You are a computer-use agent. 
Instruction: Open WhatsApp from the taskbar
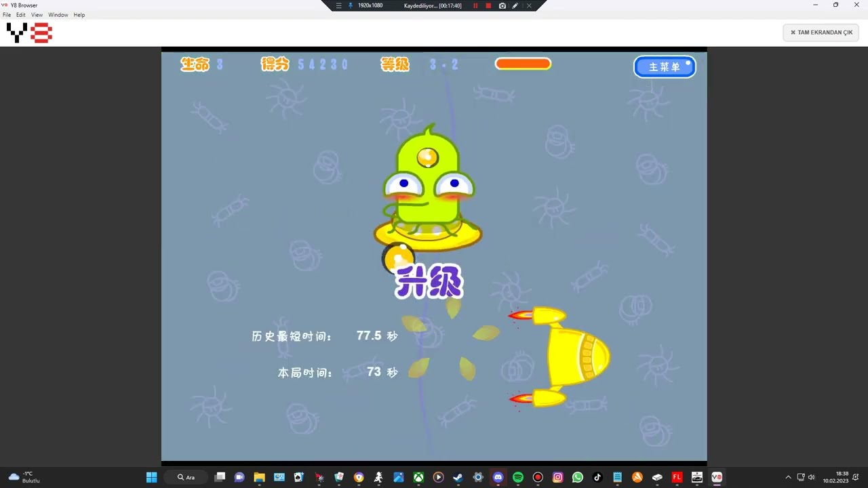click(578, 477)
